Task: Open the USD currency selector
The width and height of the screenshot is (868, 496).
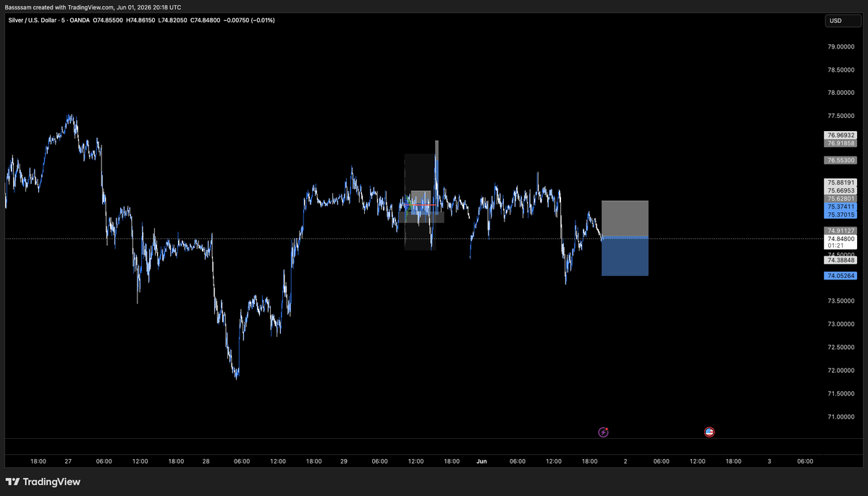Action: pos(843,20)
